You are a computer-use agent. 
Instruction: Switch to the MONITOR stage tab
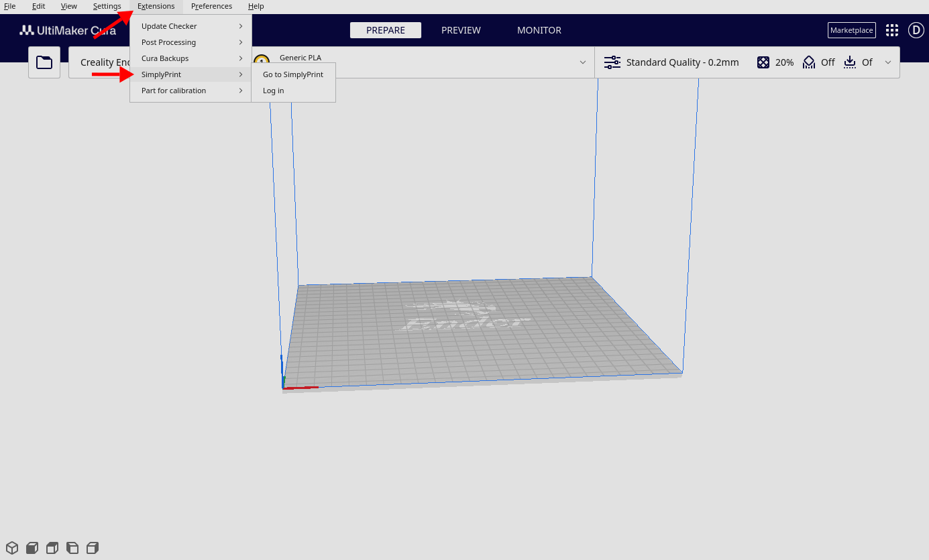(539, 30)
